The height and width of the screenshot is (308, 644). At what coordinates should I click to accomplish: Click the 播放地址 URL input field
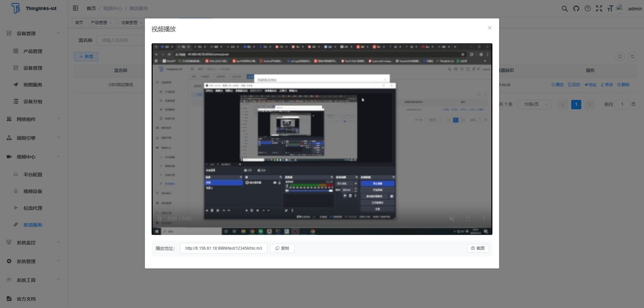[223, 248]
